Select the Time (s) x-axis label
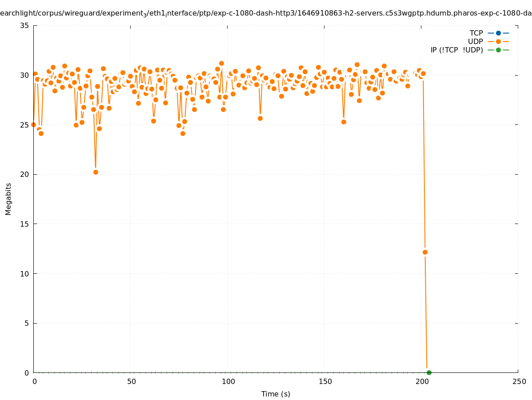The image size is (532, 400). click(x=276, y=394)
